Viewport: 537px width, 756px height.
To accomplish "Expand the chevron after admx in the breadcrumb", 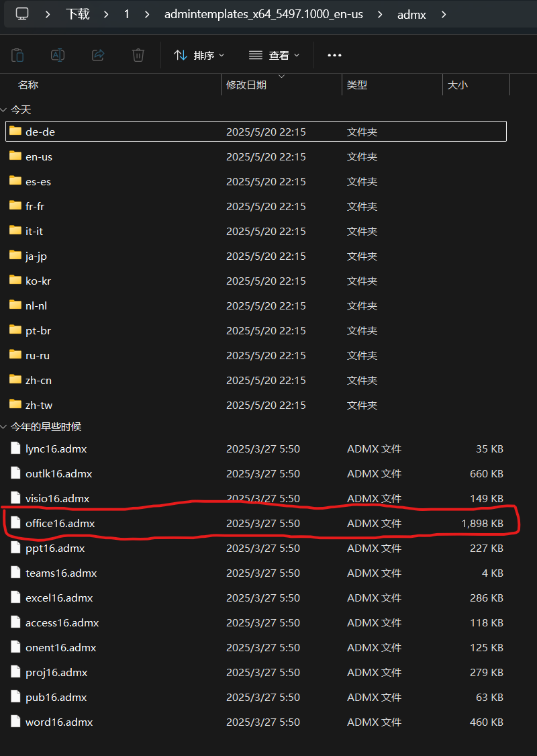I will click(444, 14).
